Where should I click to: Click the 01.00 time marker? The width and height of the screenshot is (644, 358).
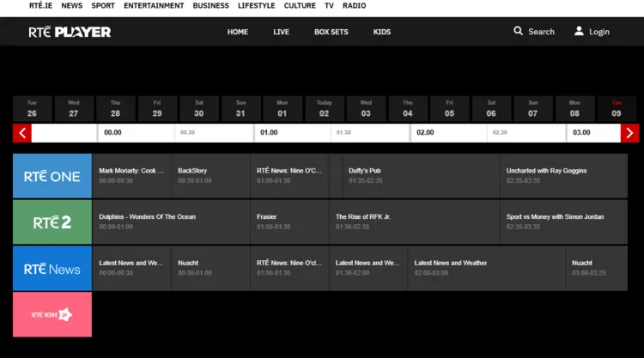pos(269,132)
